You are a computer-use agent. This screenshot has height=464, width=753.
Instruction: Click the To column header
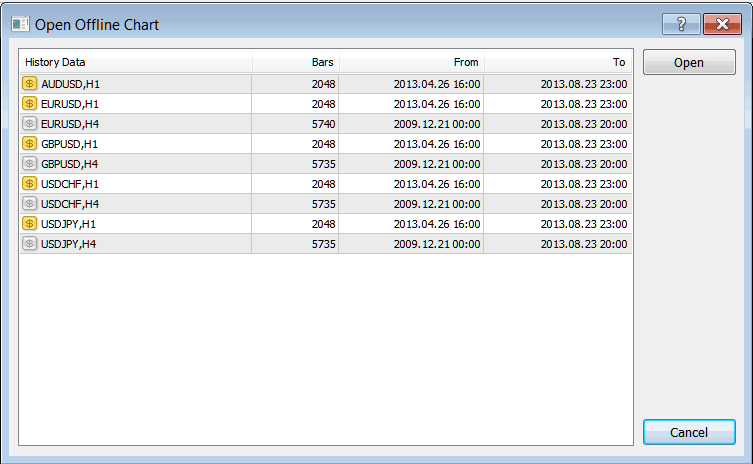pos(557,62)
